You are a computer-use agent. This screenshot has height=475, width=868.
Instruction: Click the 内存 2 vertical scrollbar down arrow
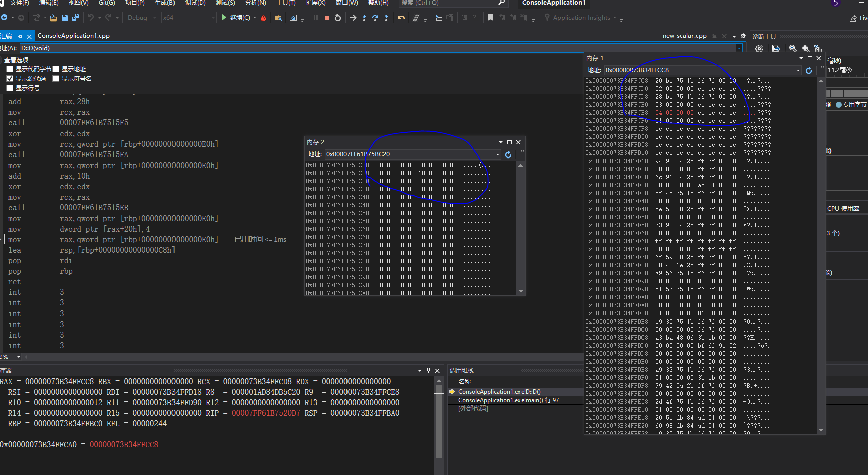(x=520, y=291)
